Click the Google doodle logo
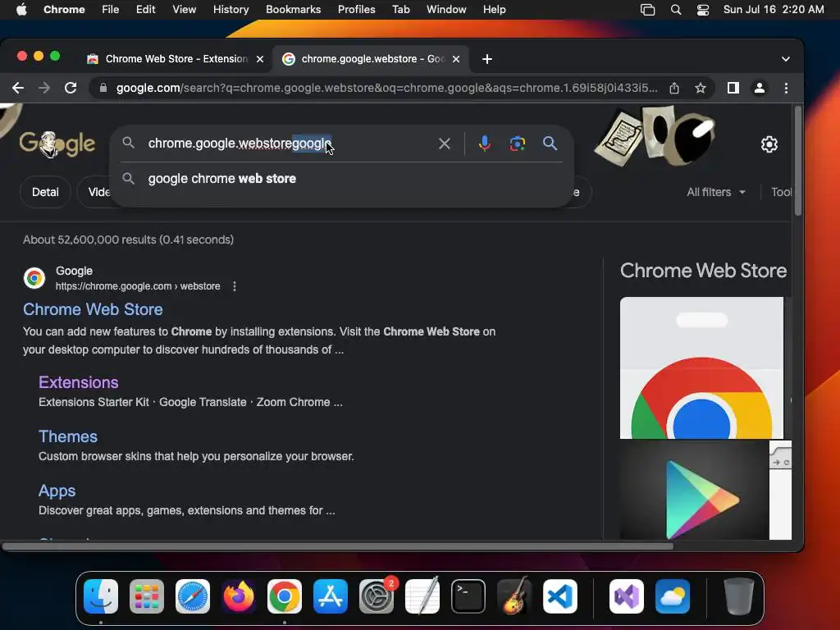840x630 pixels. click(57, 144)
